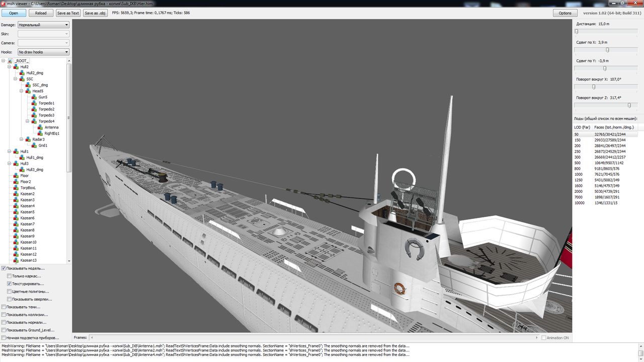Click the Kazean2 mesh icon
Viewport: 644px width, 362px height.
[x=16, y=194]
